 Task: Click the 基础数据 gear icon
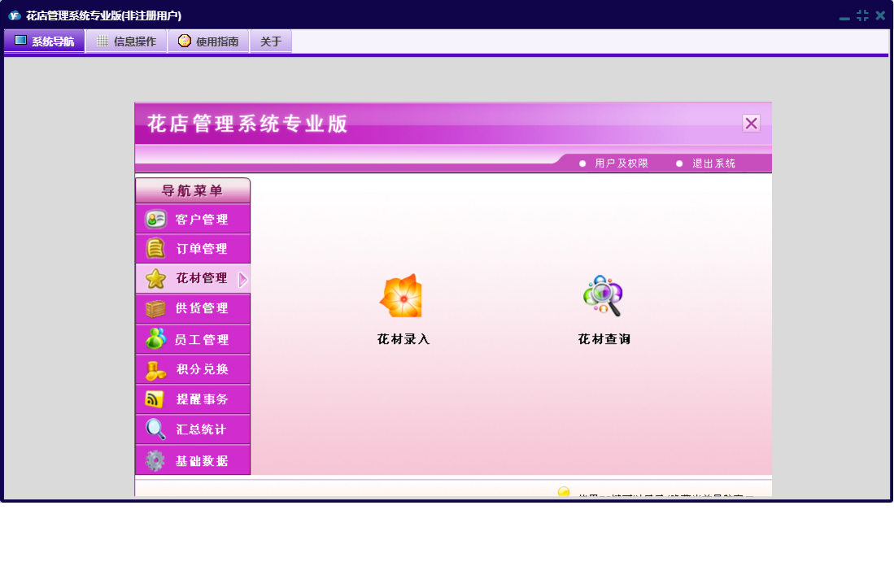[155, 460]
